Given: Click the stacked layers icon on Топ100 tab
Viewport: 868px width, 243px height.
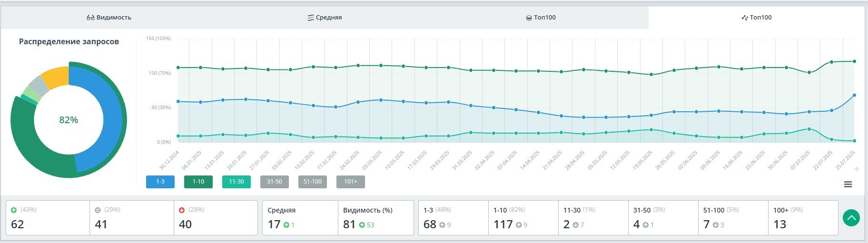Looking at the screenshot, I should coord(529,18).
